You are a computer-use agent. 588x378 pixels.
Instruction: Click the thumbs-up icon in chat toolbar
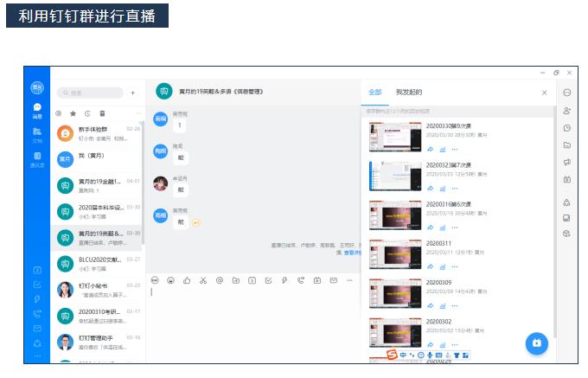point(186,280)
